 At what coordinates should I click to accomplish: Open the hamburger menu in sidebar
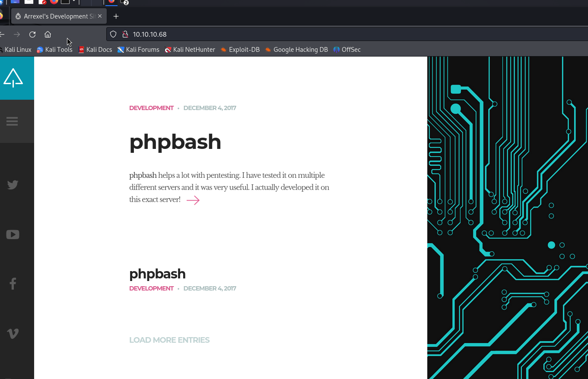pyautogui.click(x=12, y=121)
